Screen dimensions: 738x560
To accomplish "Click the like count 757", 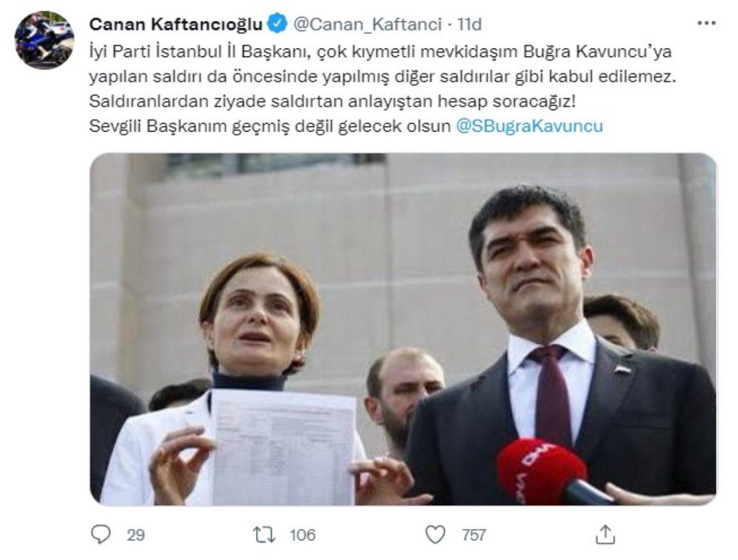I will [474, 535].
